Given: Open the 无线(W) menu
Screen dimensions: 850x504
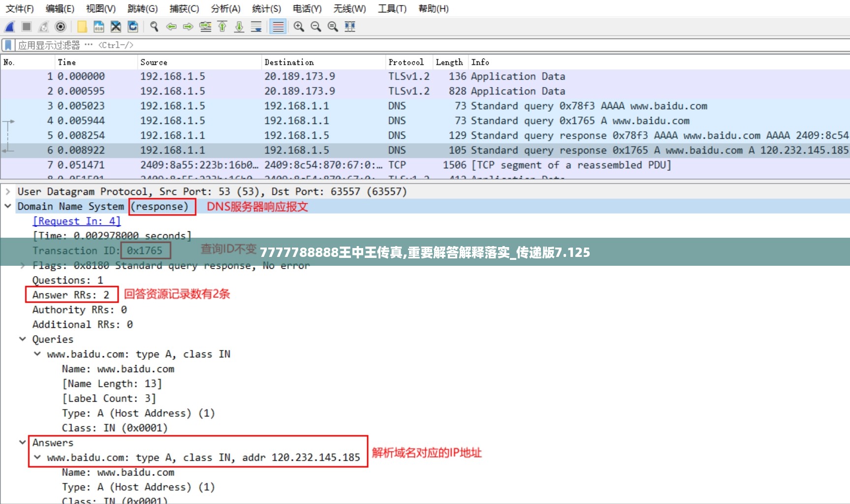Looking at the screenshot, I should 350,8.
